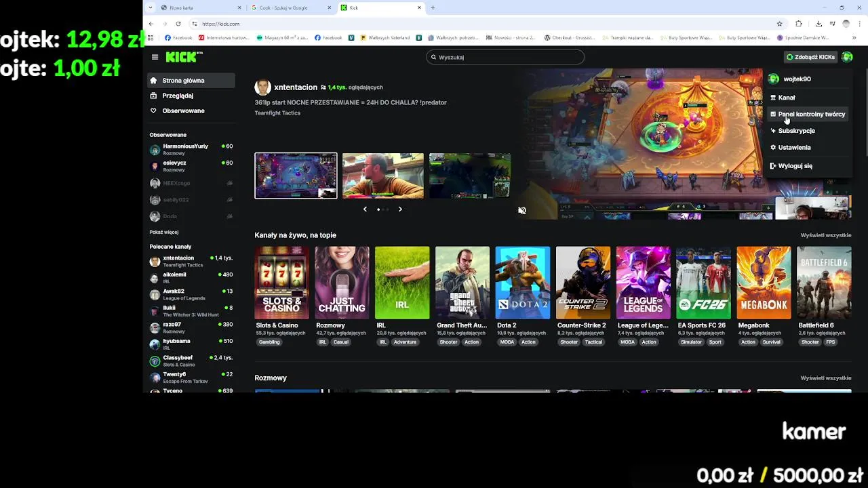Screen dimensions: 868x488
Task: Open Battlefield 6 category card
Action: [x=825, y=283]
